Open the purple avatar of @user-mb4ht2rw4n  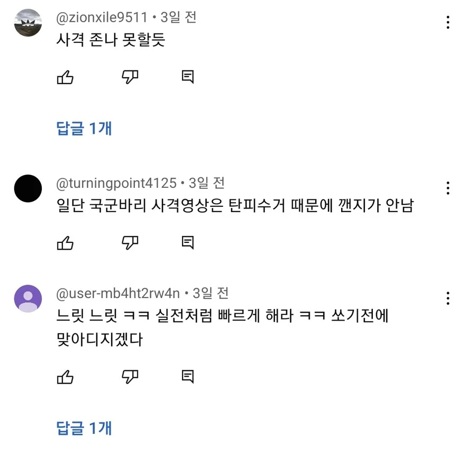point(28,298)
